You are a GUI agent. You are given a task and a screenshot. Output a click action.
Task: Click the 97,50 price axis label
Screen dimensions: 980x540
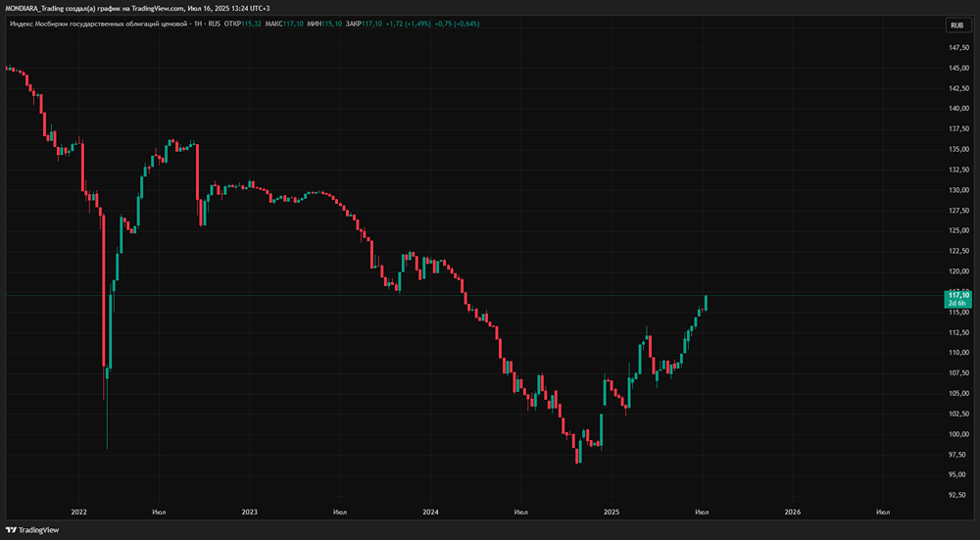(x=958, y=455)
